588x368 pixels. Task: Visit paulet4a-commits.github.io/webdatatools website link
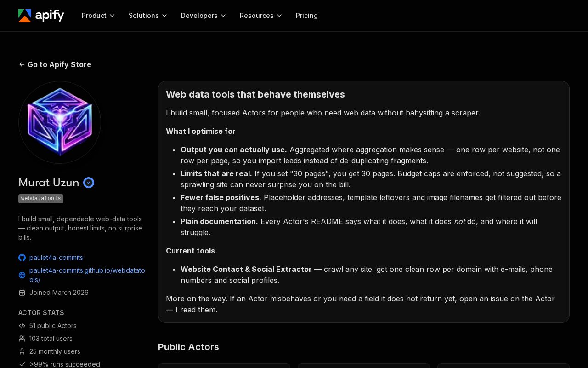pyautogui.click(x=87, y=275)
